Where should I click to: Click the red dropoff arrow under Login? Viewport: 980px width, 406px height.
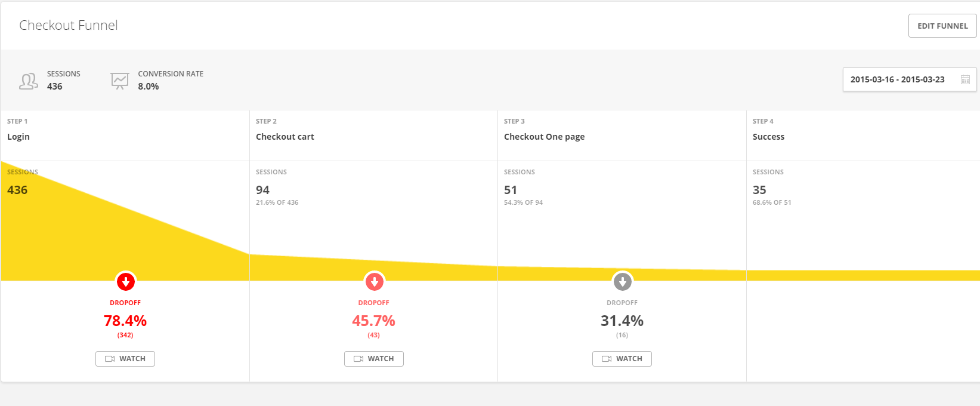125,281
